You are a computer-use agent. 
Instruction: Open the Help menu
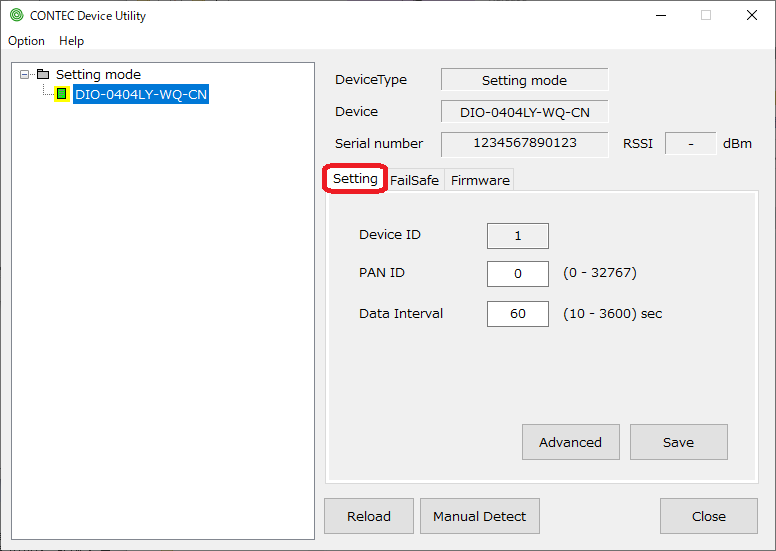(x=71, y=41)
